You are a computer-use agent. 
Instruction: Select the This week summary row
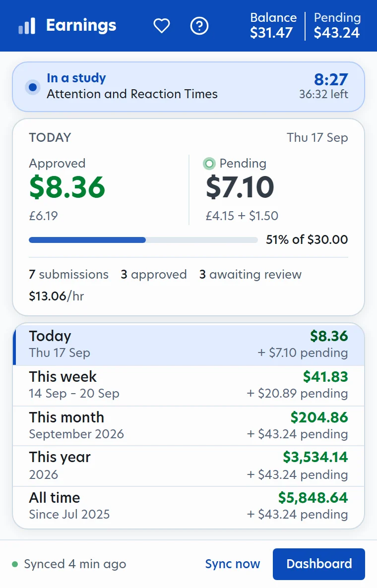pos(188,386)
